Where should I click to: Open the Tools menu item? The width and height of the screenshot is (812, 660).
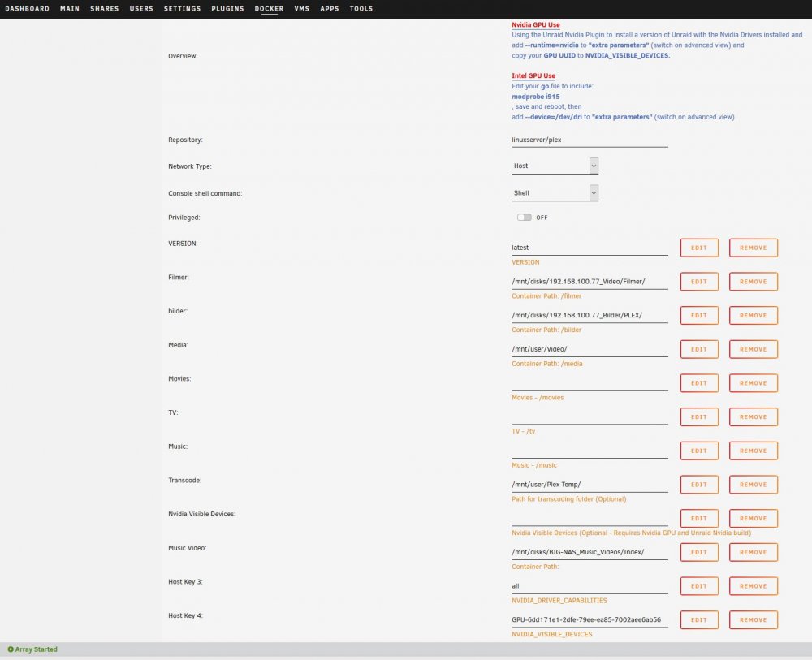(x=361, y=9)
